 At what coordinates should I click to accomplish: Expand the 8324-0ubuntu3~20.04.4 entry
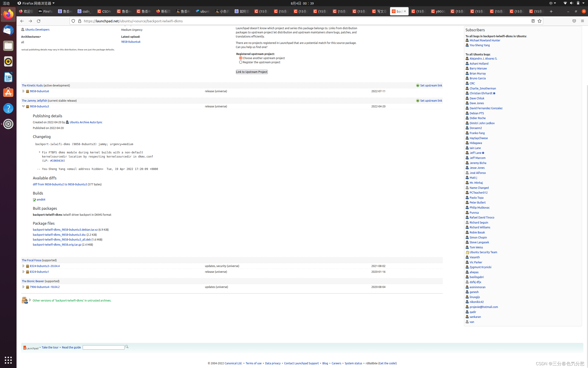pyautogui.click(x=23, y=266)
